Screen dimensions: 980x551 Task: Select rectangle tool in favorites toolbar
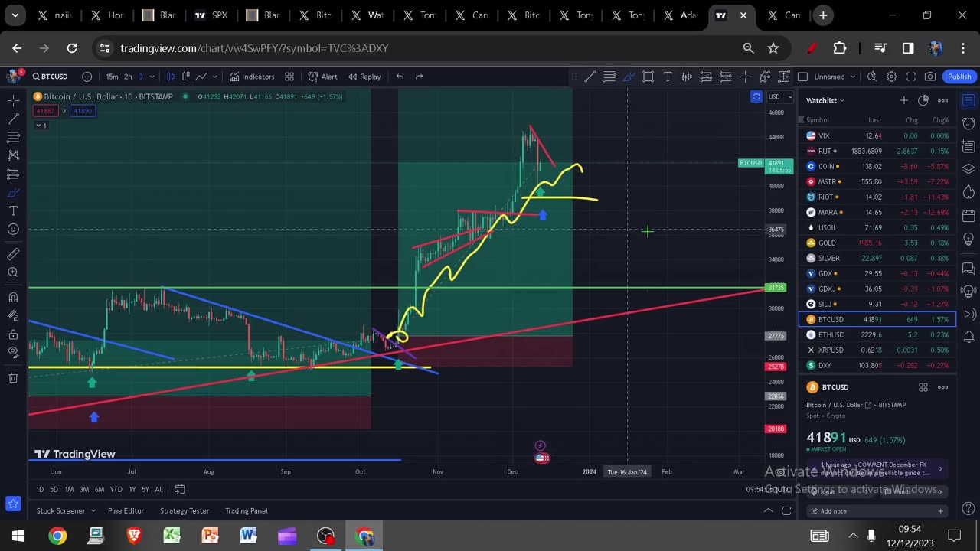648,77
